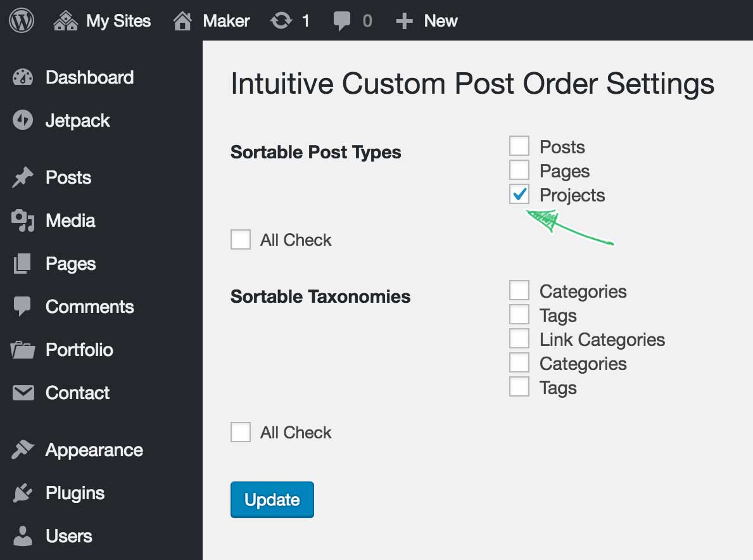Screen dimensions: 753x560
Task: Click the Media camera-music icon
Action: tap(23, 220)
